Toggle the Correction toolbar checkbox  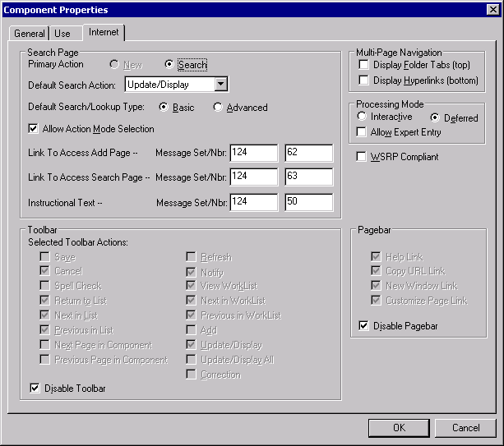click(x=191, y=375)
